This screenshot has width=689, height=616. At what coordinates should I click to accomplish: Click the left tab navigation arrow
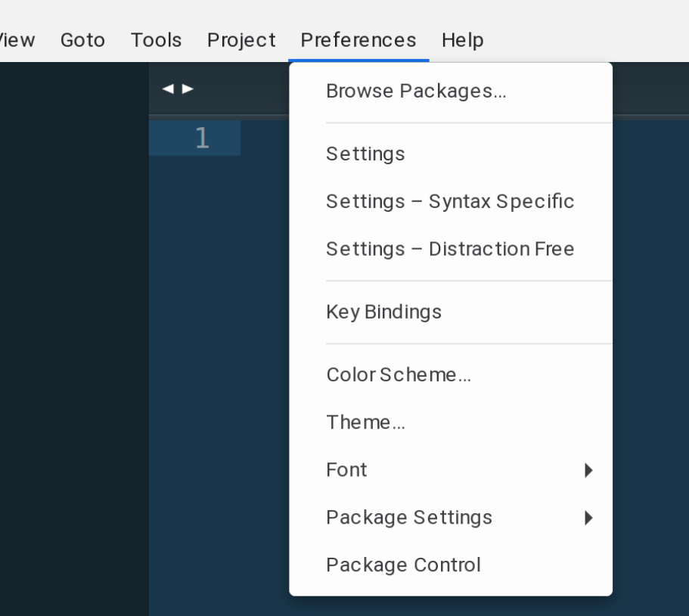[167, 89]
